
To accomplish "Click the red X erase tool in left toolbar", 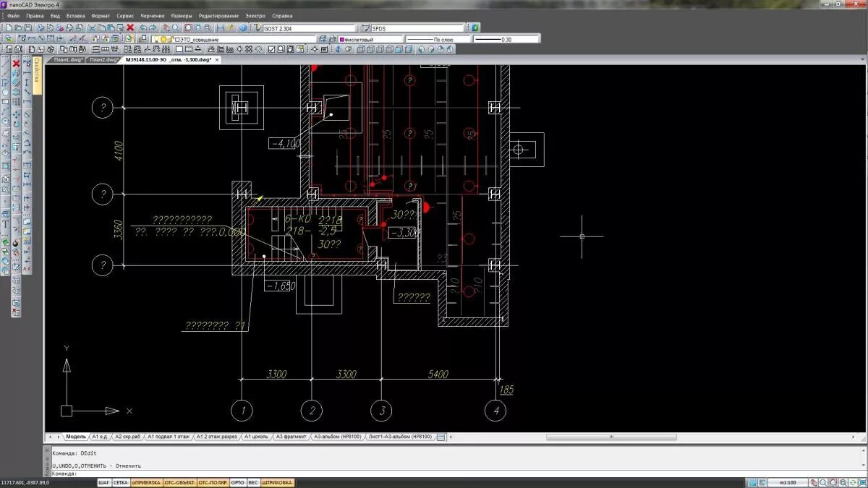I will [15, 64].
